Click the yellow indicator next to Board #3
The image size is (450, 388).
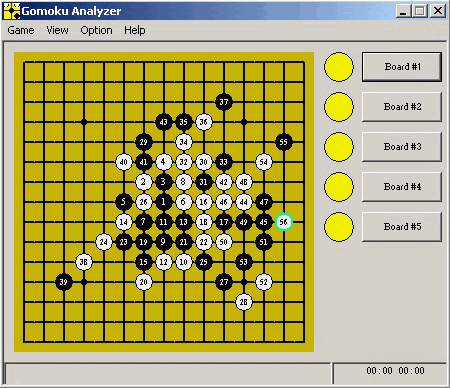339,147
